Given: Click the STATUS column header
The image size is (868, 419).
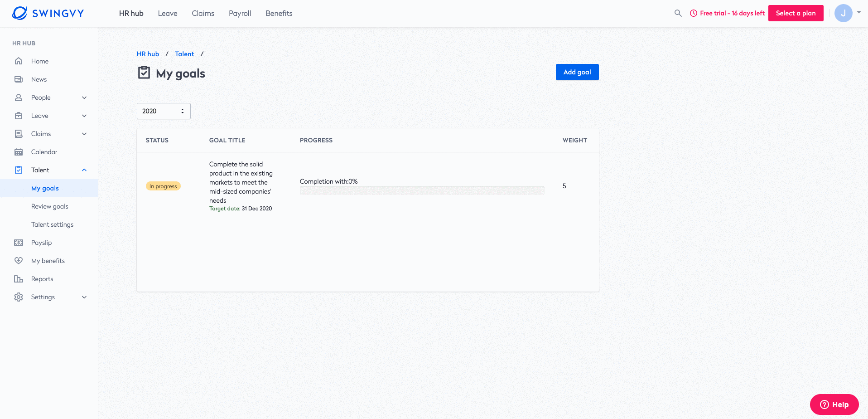Looking at the screenshot, I should click(x=157, y=140).
